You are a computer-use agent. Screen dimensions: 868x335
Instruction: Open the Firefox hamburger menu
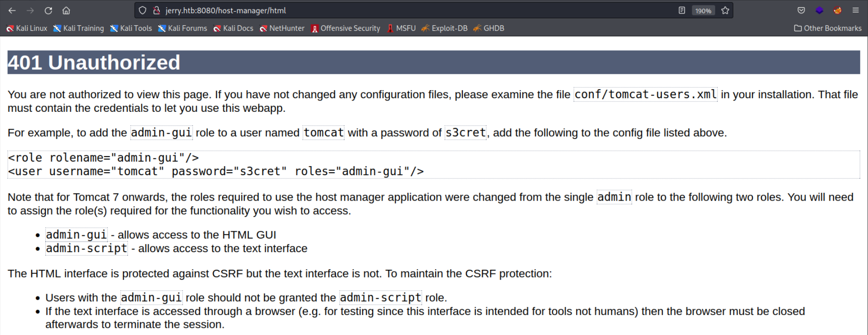856,10
